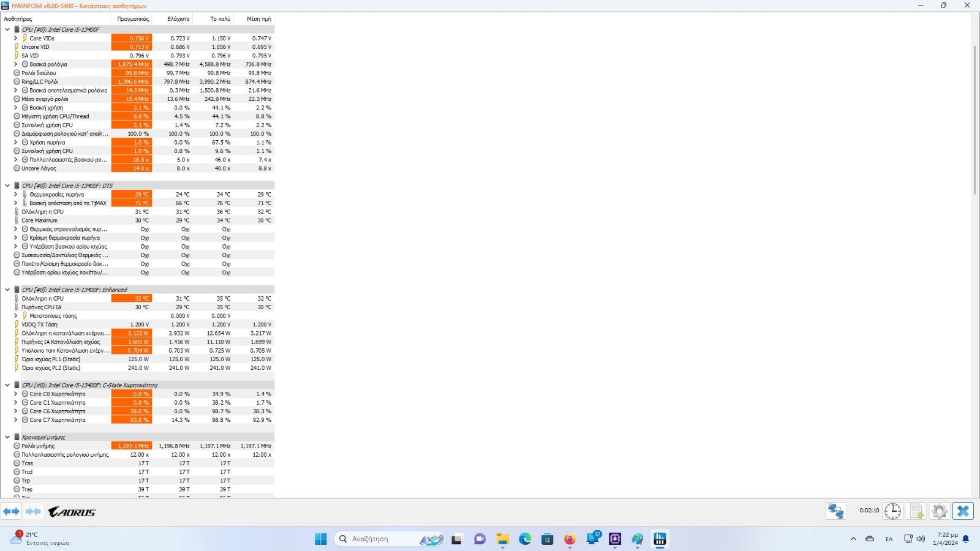Image resolution: width=980 pixels, height=551 pixels.
Task: Open the Chat app on the taskbar
Action: [x=480, y=539]
